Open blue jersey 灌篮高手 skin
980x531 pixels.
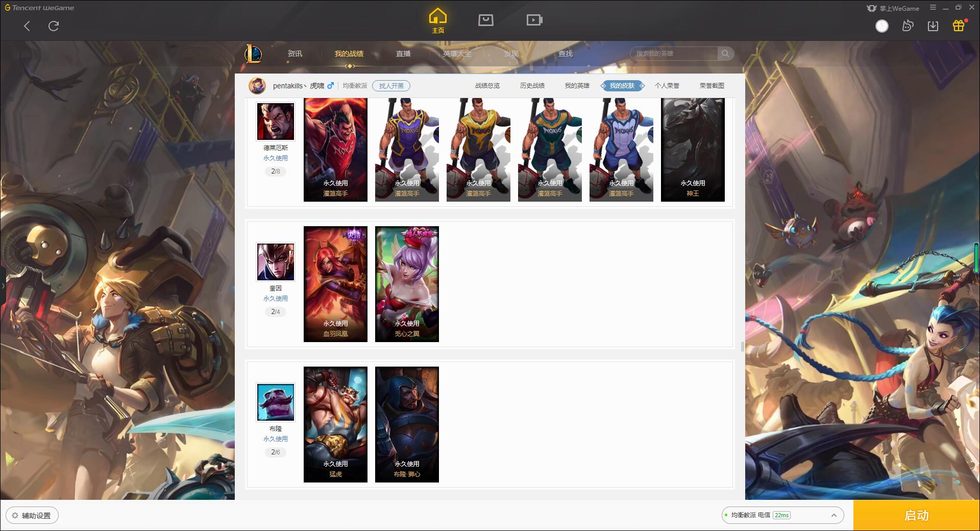coord(621,150)
